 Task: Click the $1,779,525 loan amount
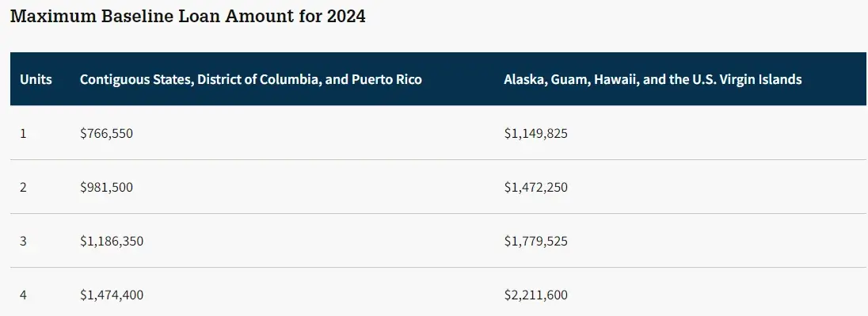click(536, 242)
